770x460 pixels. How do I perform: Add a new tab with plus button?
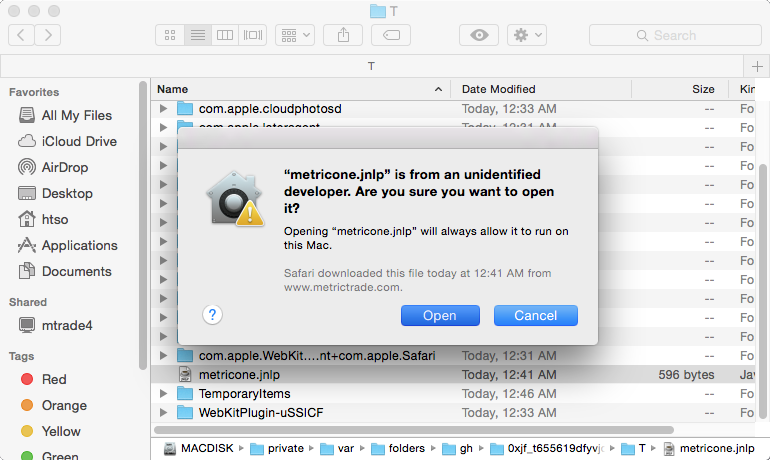click(757, 66)
